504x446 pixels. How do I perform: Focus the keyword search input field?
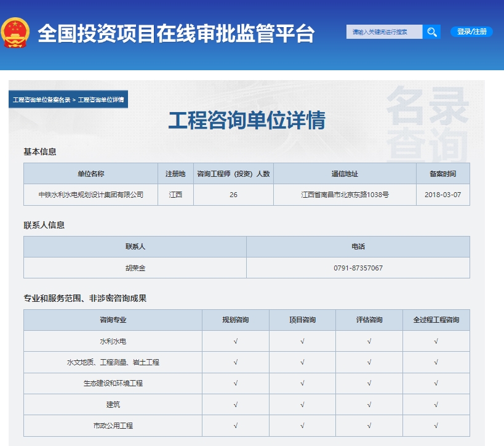[384, 32]
